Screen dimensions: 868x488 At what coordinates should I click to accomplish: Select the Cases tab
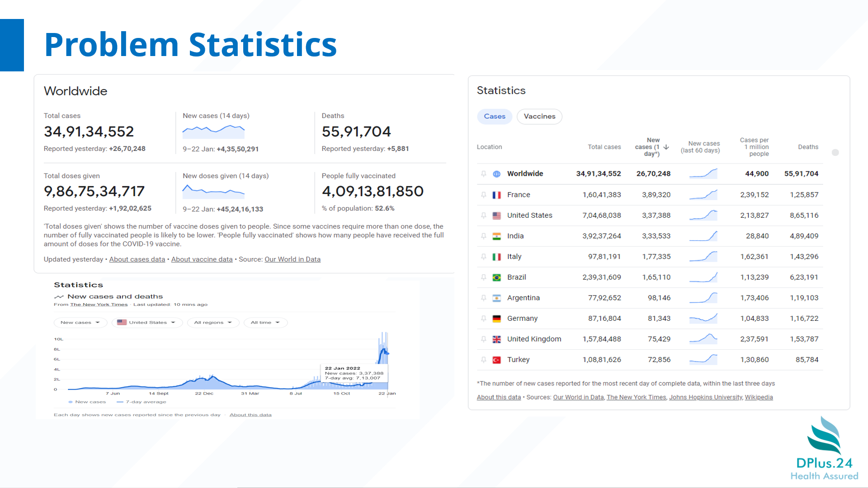click(x=495, y=117)
